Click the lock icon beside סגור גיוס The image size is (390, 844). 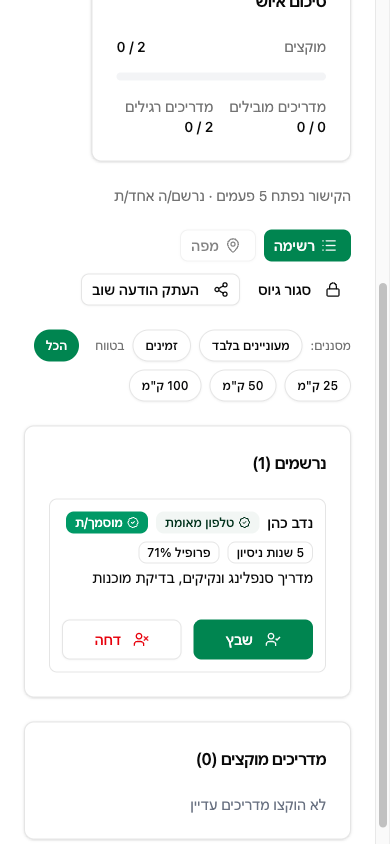tap(333, 290)
